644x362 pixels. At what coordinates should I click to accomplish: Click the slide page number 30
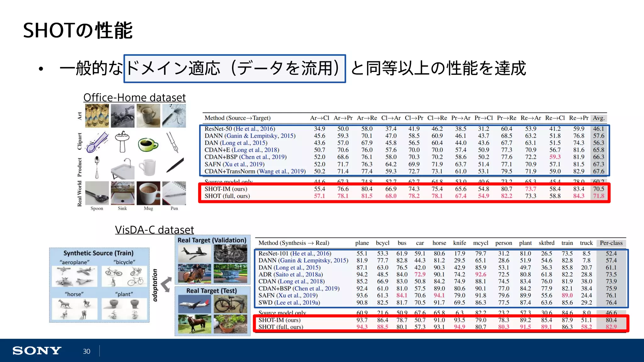click(86, 351)
